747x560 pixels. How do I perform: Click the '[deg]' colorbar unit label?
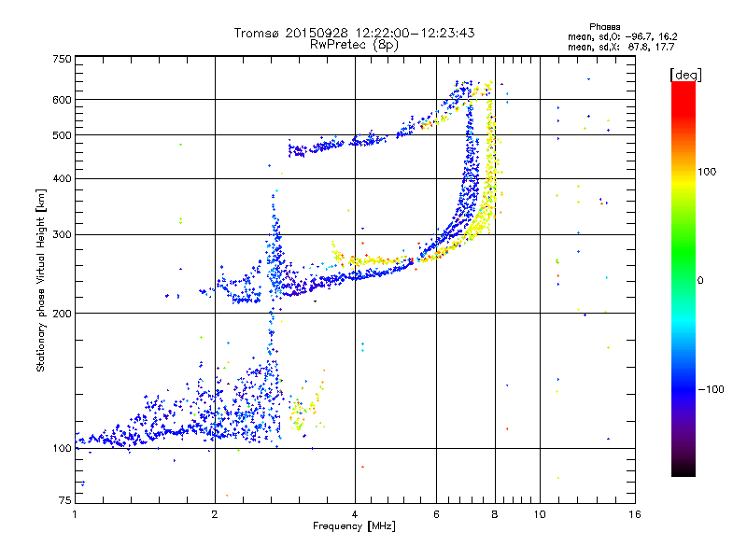click(685, 75)
